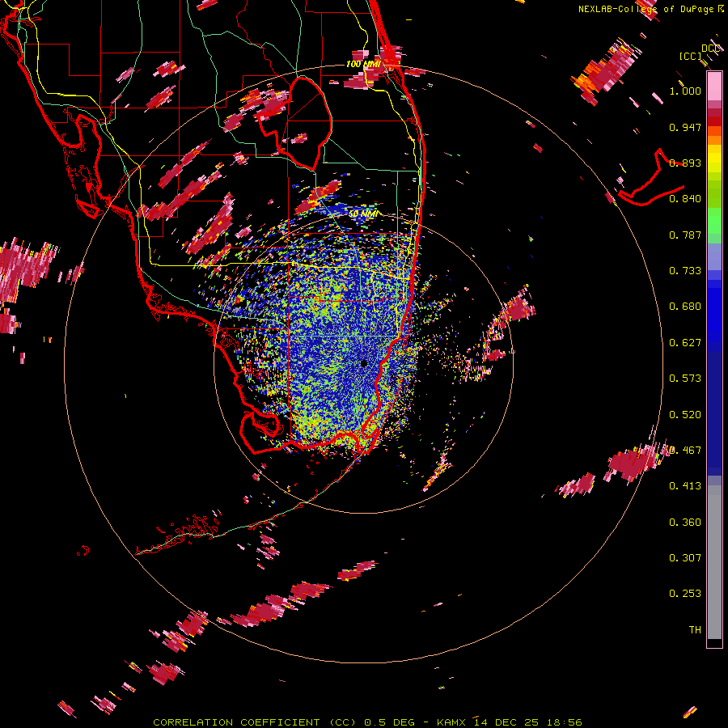Pick the gray segment of color bar
728x728 pixels.
[714, 562]
